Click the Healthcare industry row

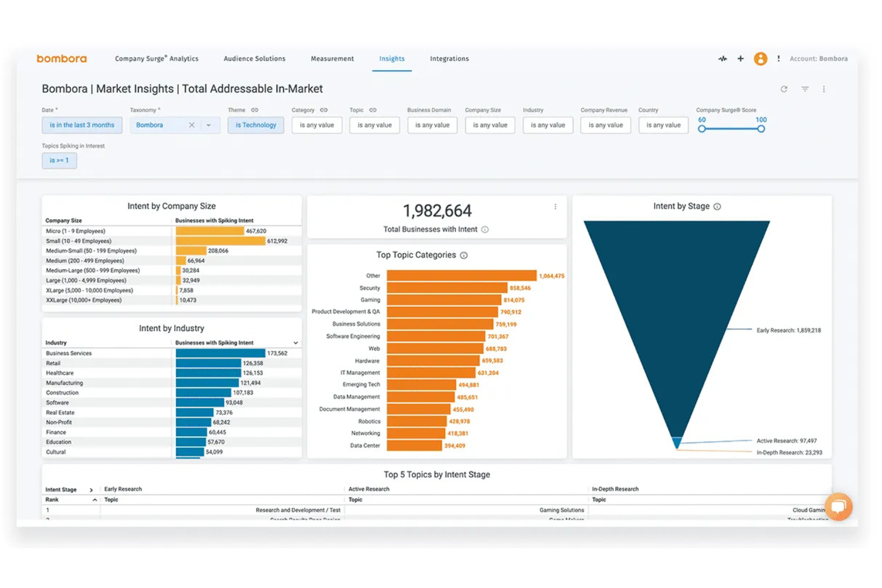pyautogui.click(x=173, y=373)
